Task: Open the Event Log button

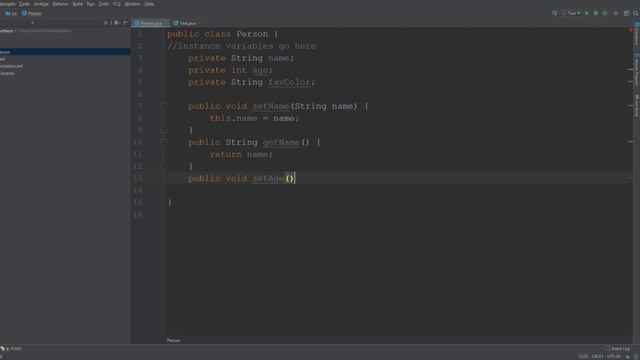Action: click(618, 349)
